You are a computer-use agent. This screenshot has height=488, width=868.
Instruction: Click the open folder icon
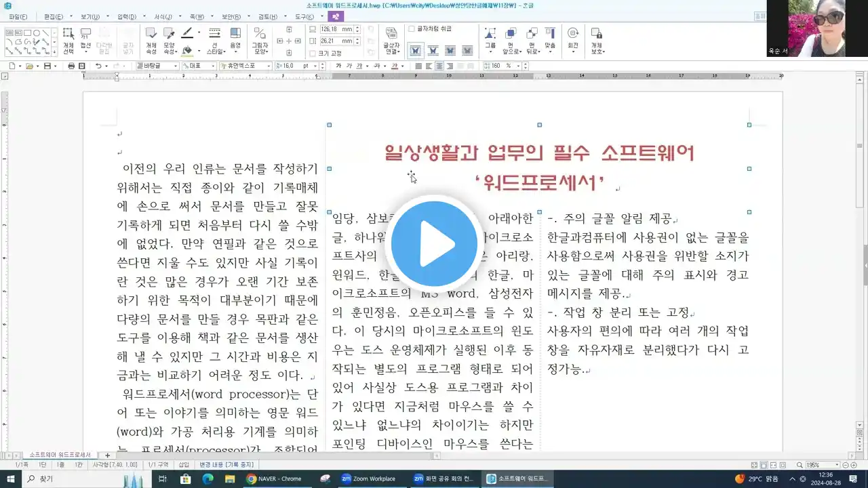click(x=29, y=66)
